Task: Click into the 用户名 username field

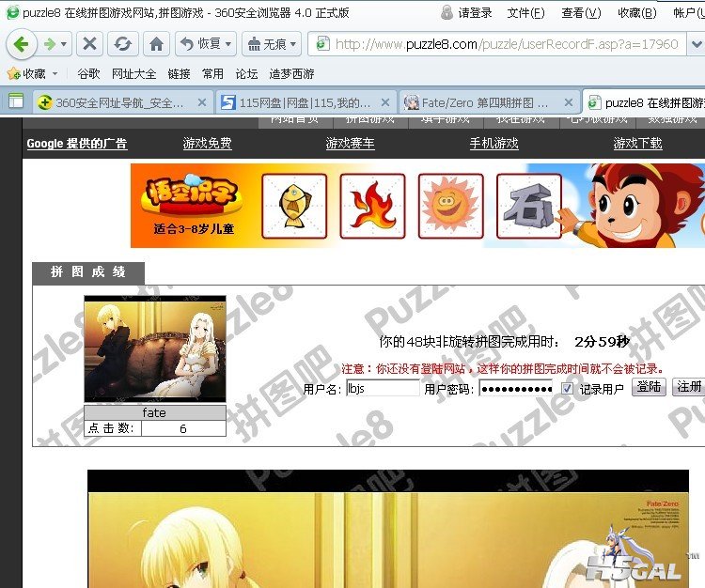Action: [383, 388]
